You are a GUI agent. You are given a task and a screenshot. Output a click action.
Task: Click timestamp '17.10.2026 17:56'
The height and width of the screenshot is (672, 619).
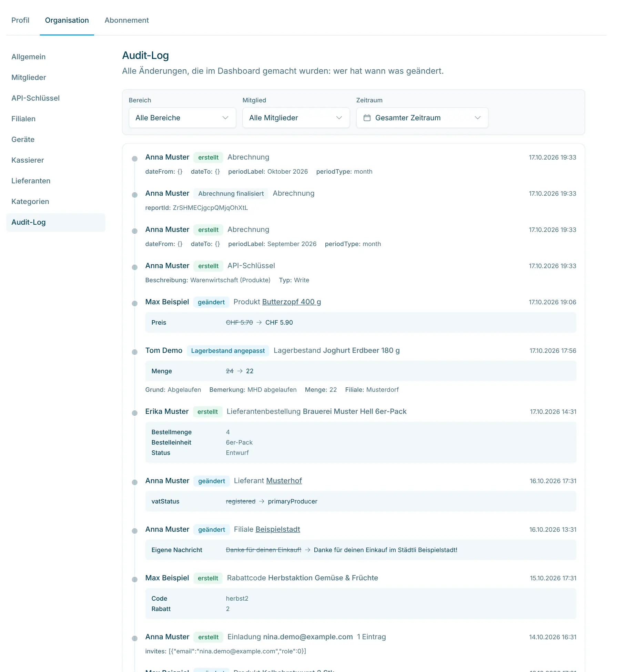pos(553,351)
